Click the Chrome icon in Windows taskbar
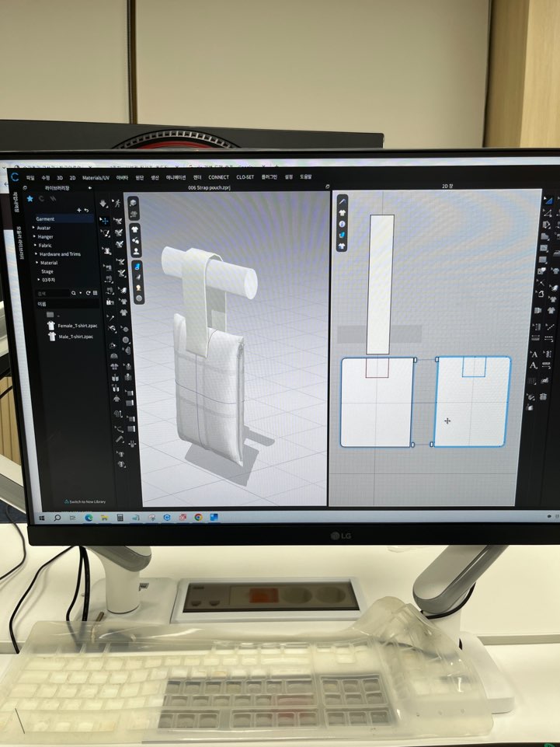The width and height of the screenshot is (560, 747). [x=198, y=517]
